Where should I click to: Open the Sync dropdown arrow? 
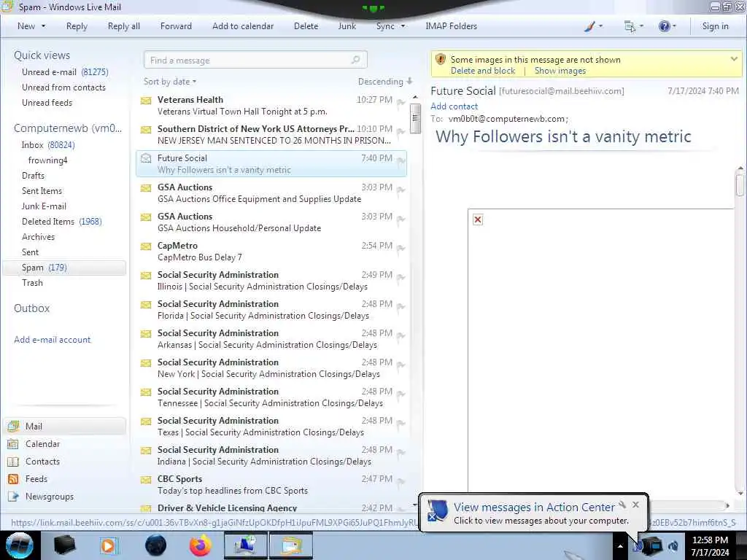pyautogui.click(x=403, y=26)
